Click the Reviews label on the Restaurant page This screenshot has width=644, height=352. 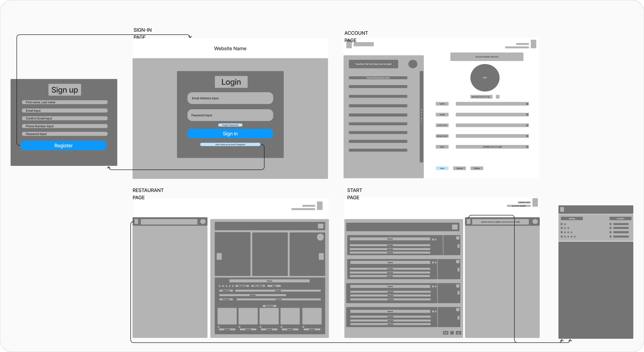269,306
